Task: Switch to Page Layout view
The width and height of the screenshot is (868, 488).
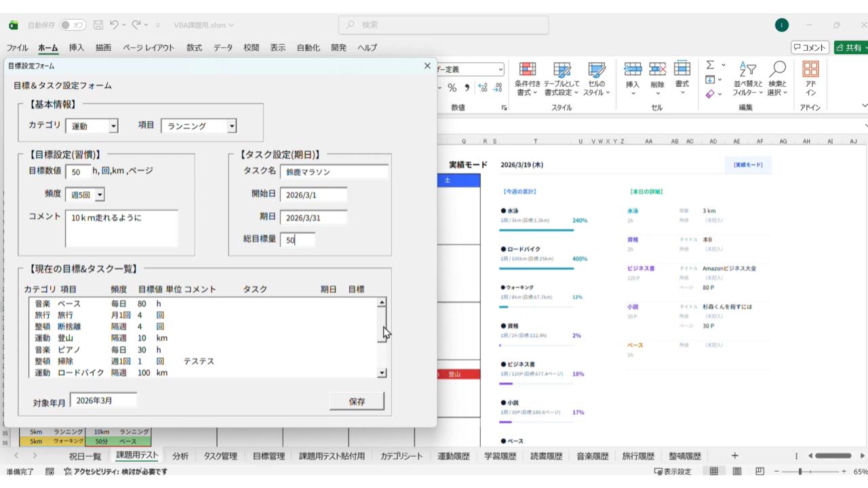Action: point(737,472)
